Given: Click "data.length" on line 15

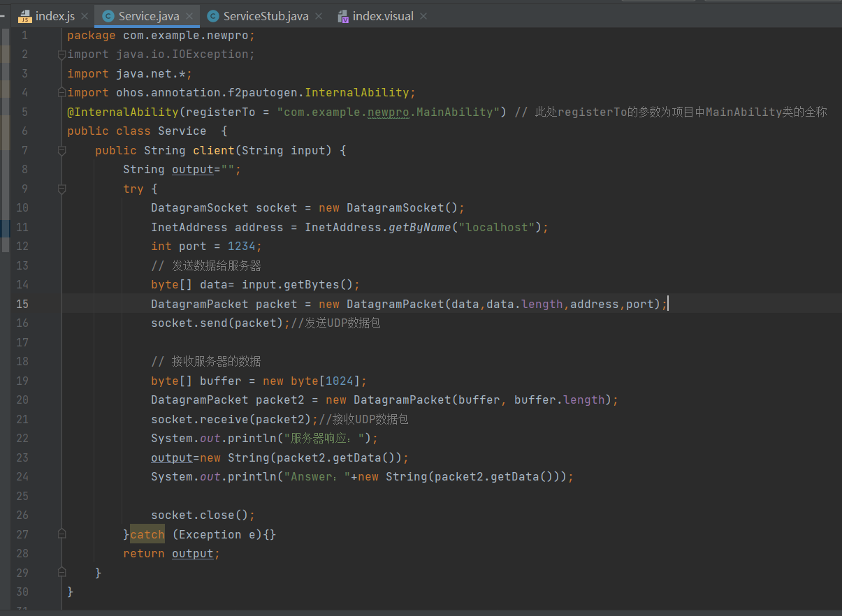Looking at the screenshot, I should (x=525, y=304).
